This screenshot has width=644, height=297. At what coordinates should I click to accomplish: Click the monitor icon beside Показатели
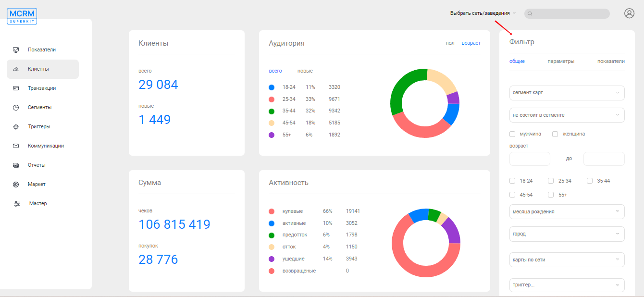16,49
